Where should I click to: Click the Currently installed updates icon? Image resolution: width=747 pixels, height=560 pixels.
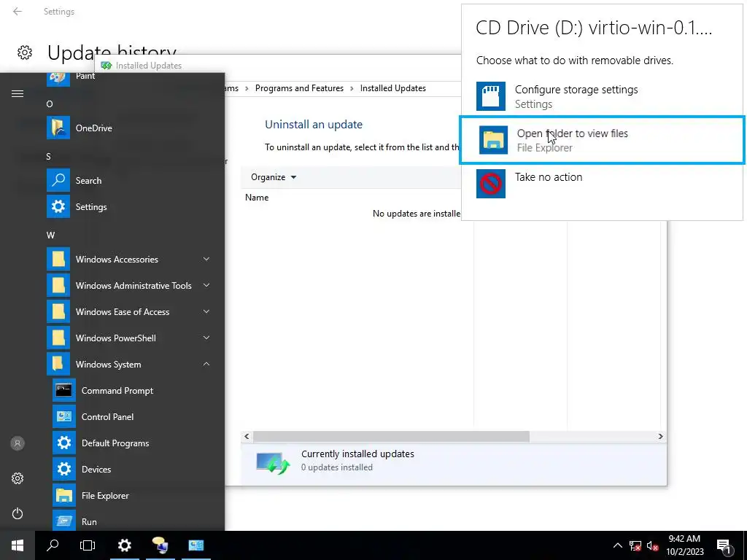point(273,463)
